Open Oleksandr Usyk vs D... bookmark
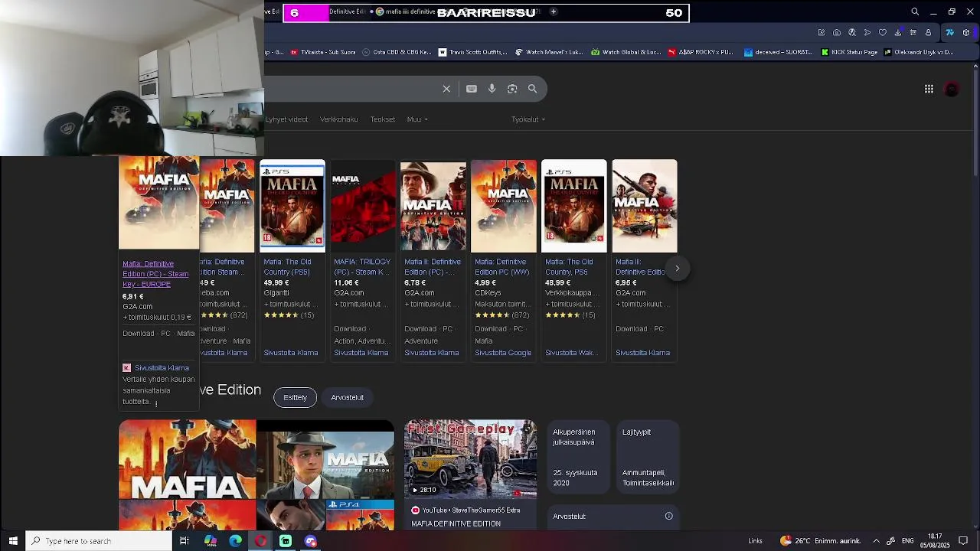980x551 pixels. [918, 52]
